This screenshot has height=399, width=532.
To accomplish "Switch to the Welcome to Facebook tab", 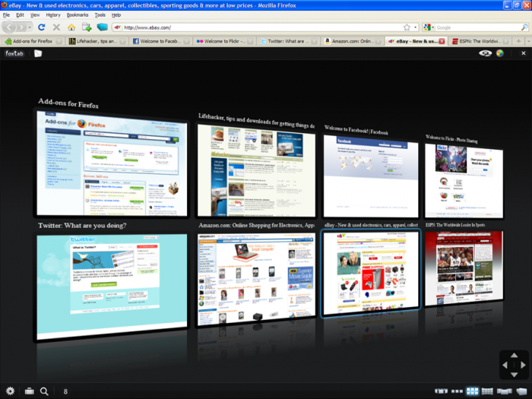I will [x=160, y=41].
